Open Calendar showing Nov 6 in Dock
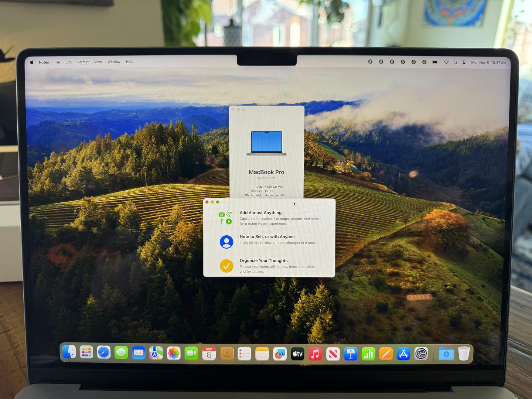This screenshot has width=532, height=399. click(209, 354)
